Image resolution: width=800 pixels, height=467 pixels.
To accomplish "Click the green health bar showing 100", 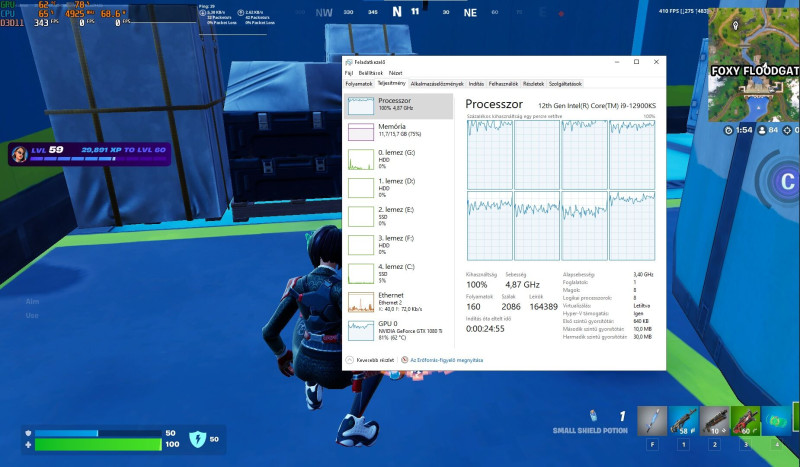I will (x=98, y=445).
